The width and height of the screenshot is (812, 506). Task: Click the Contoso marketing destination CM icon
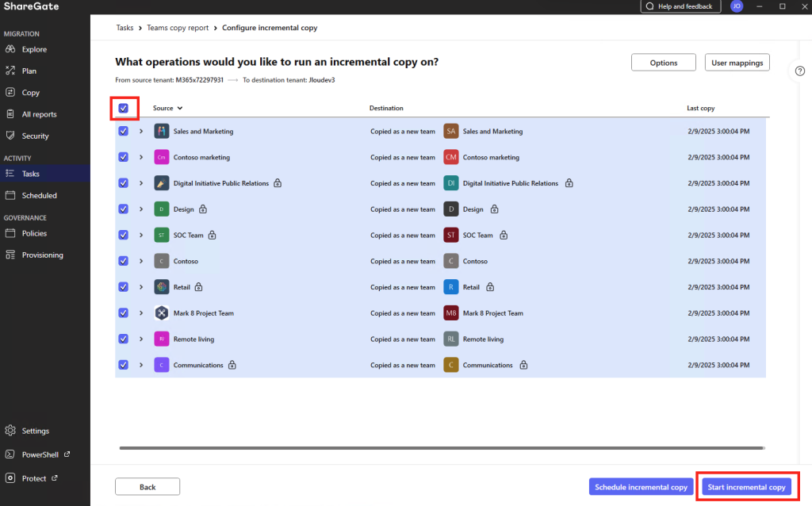click(451, 158)
